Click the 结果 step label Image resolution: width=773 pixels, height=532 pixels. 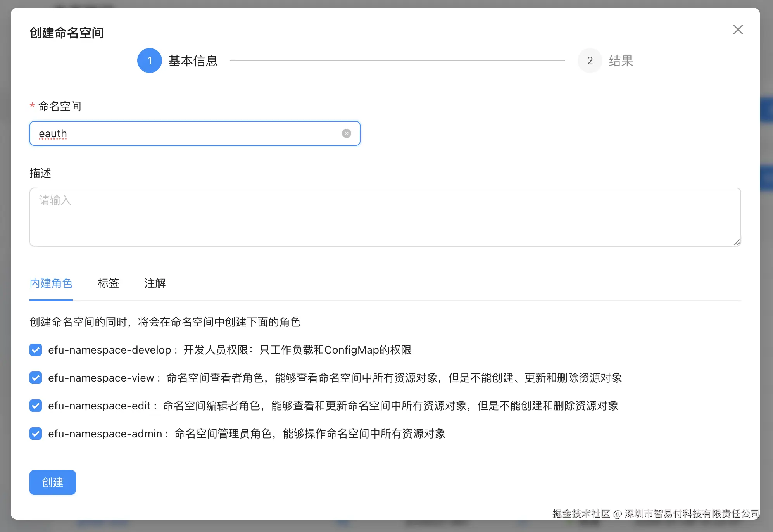621,60
